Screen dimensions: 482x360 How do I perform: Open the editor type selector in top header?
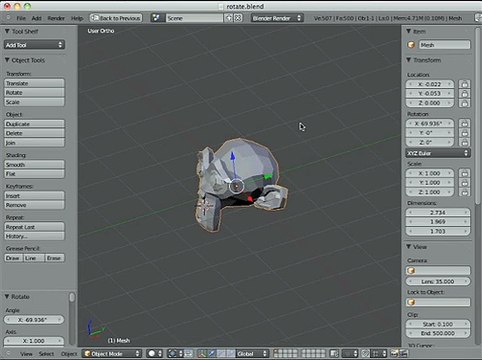(8, 18)
